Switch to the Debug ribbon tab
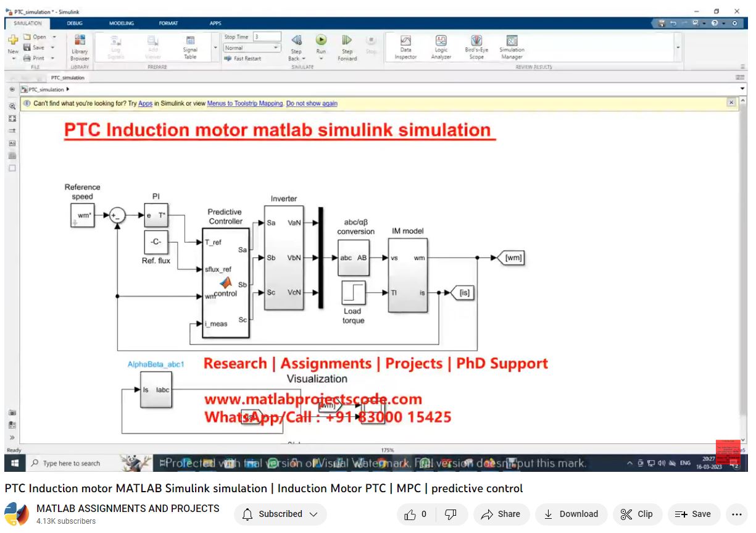Image resolution: width=756 pixels, height=533 pixels. click(75, 23)
